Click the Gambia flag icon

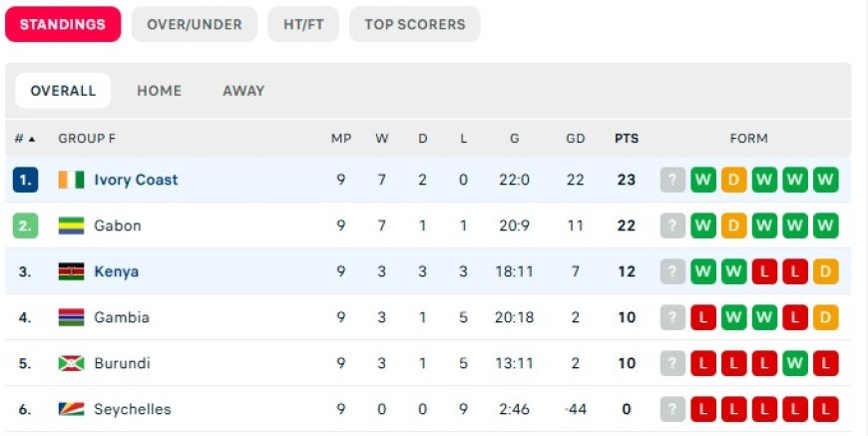[72, 317]
